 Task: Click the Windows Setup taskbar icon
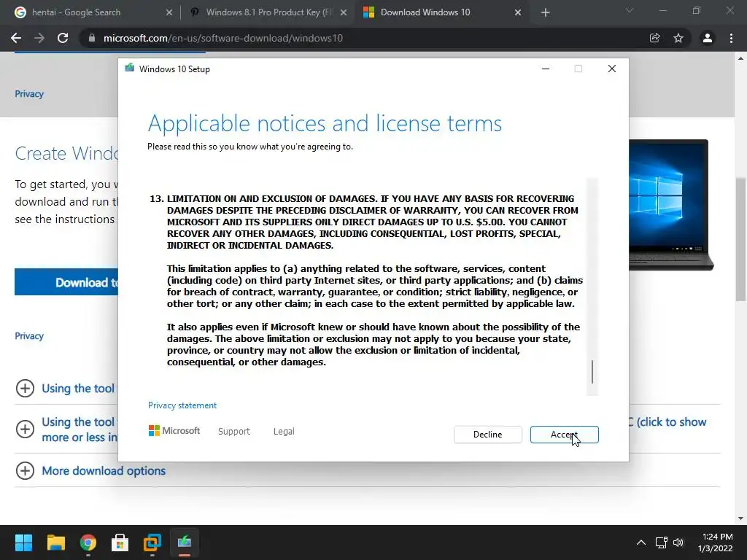point(185,542)
